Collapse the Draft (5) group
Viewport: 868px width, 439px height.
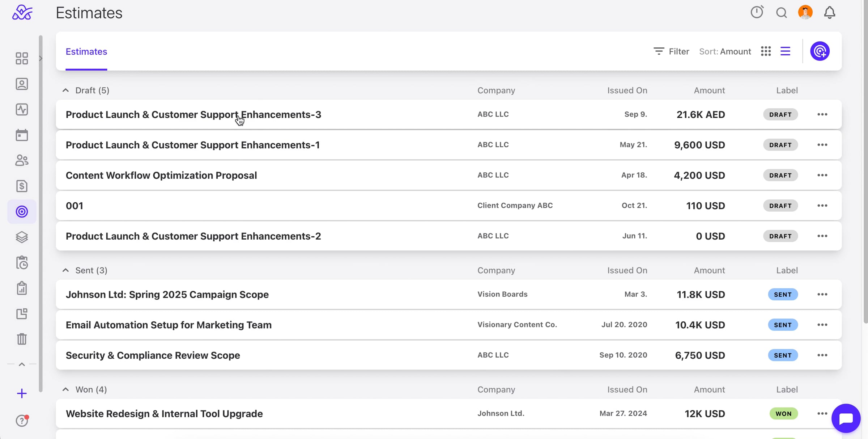65,90
